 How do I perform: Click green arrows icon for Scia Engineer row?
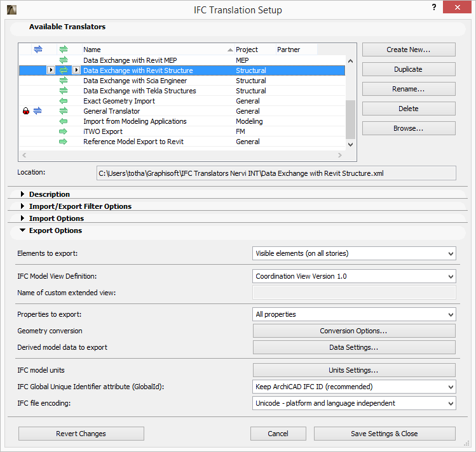click(x=64, y=81)
